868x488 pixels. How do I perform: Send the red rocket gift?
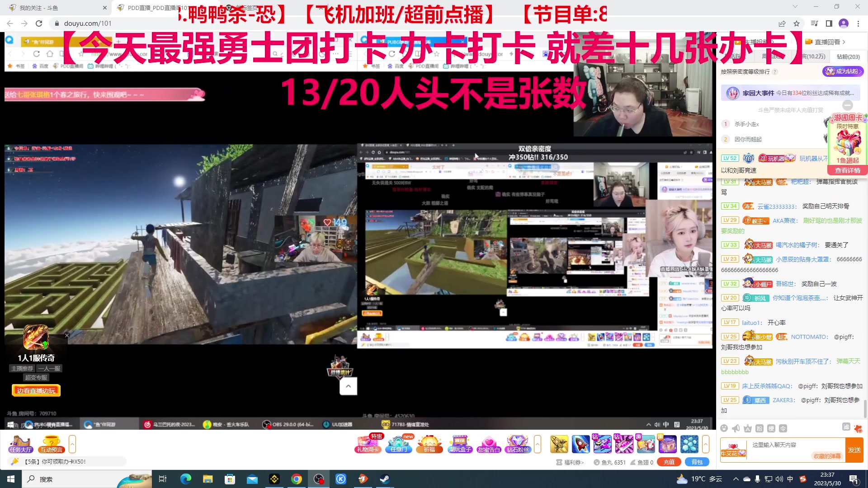(581, 444)
